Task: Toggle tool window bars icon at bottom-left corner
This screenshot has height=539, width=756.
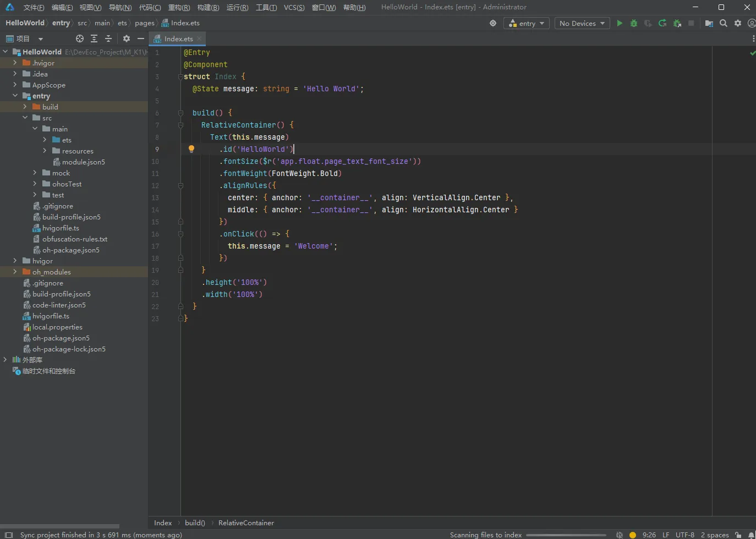Action: click(8, 535)
